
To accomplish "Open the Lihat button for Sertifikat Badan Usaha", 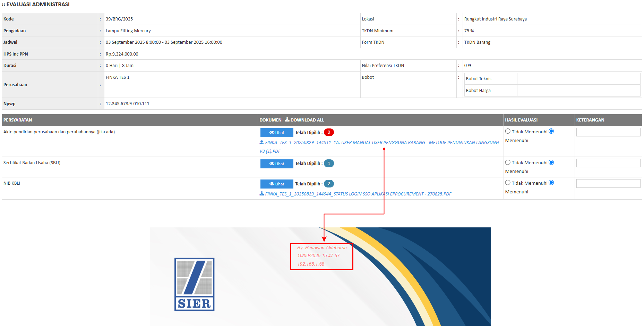I will point(277,164).
